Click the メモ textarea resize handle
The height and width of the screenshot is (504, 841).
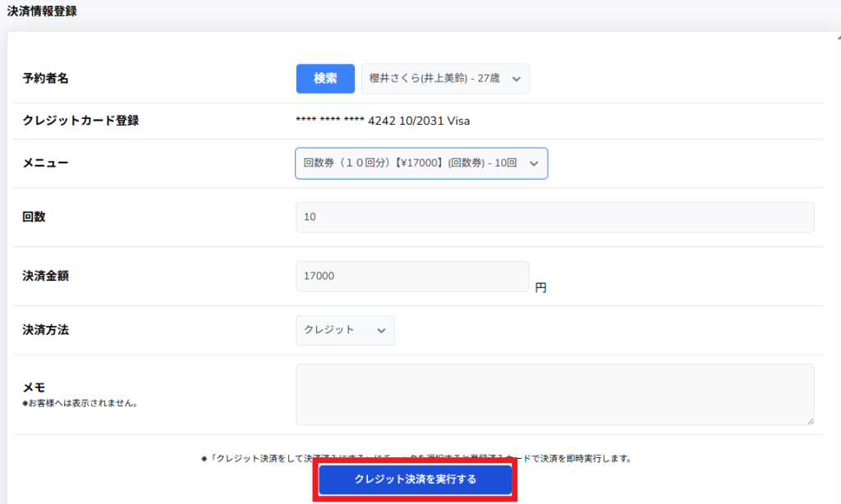pos(810,420)
